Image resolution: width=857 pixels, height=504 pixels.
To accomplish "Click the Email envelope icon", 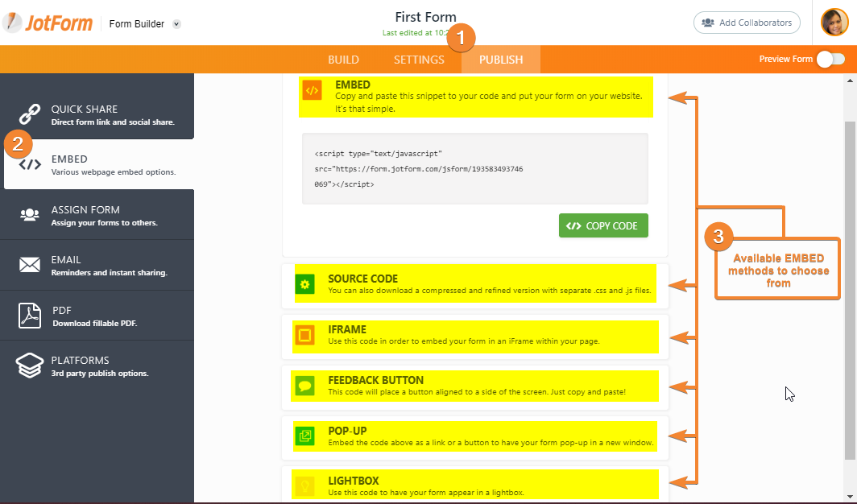I will (x=30, y=265).
